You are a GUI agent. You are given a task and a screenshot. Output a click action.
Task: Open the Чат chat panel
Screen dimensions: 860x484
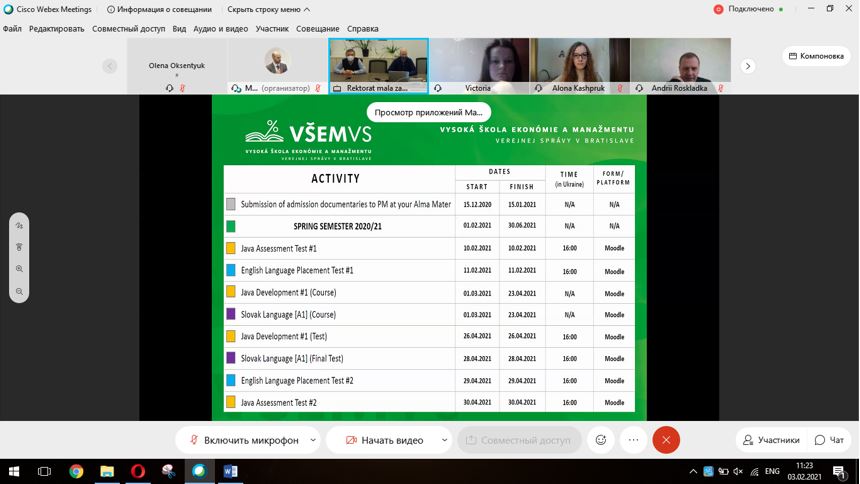click(829, 440)
